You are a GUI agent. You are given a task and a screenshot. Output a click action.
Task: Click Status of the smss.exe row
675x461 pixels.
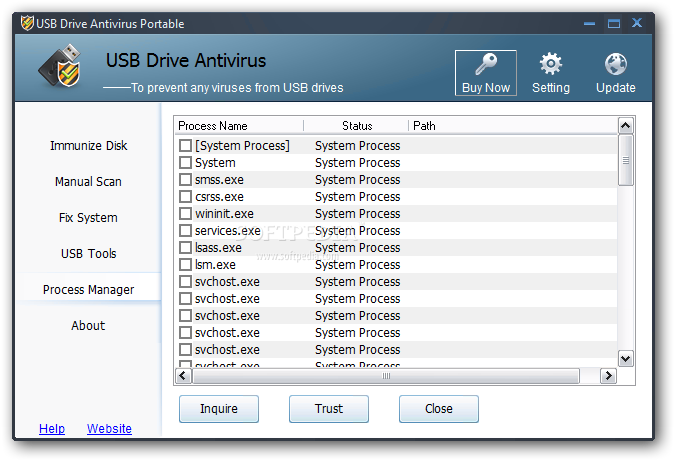[358, 180]
